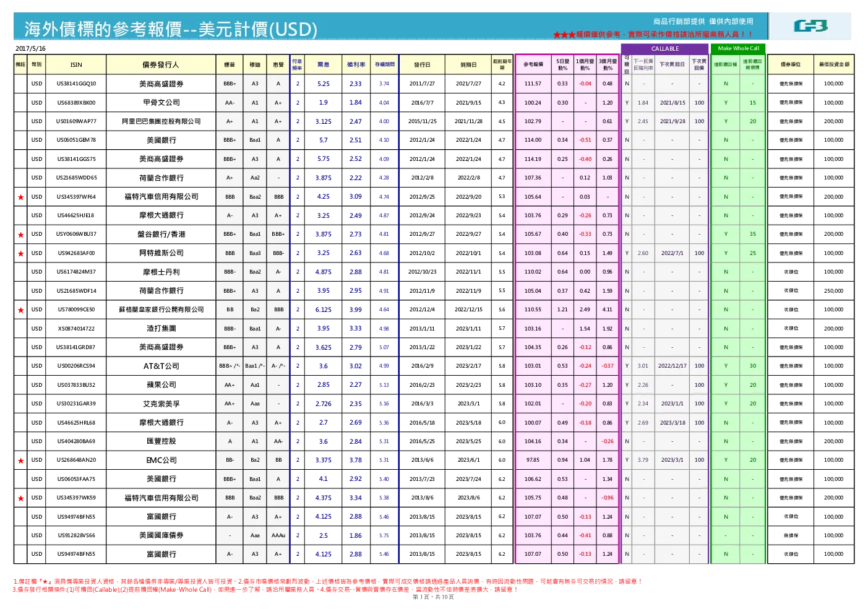Click issuer name 阿特維斯公司
The image size is (868, 614).
pos(161,253)
